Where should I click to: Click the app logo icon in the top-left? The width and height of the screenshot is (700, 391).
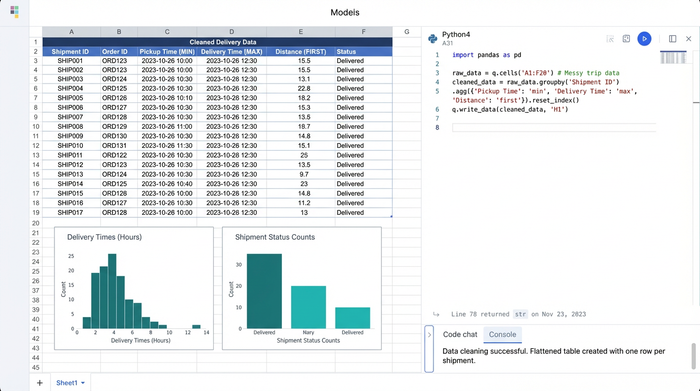pos(14,12)
